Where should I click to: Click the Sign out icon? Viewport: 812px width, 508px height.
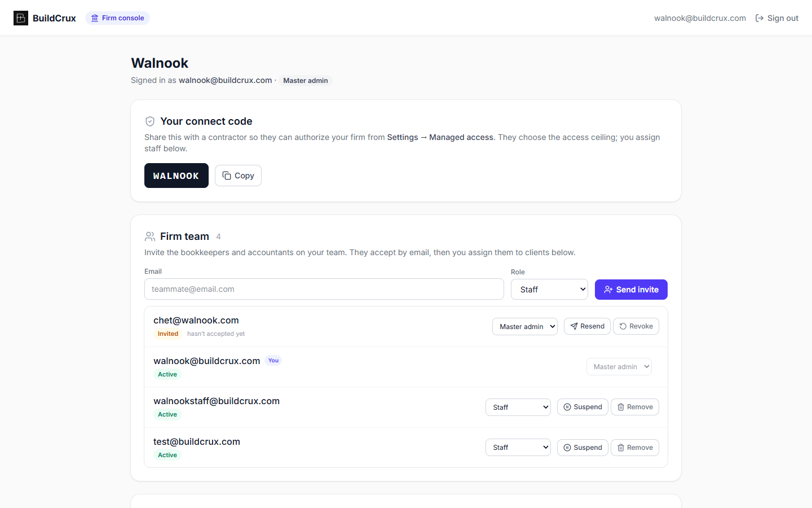(760, 18)
